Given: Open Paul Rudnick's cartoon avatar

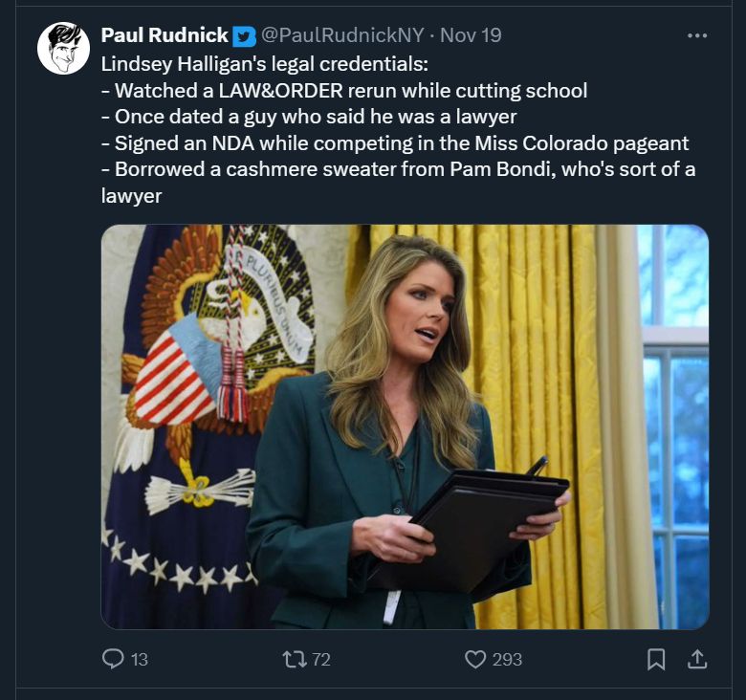Looking at the screenshot, I should pos(64,48).
